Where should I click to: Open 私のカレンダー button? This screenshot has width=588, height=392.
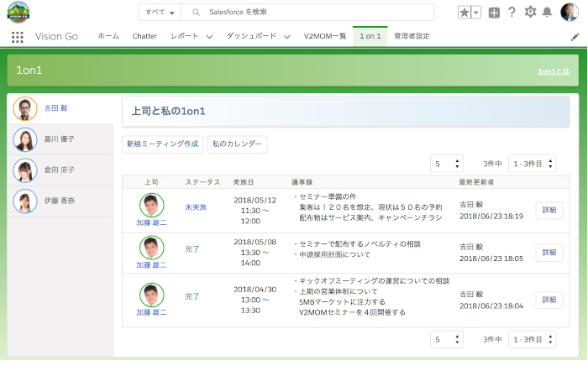point(237,144)
